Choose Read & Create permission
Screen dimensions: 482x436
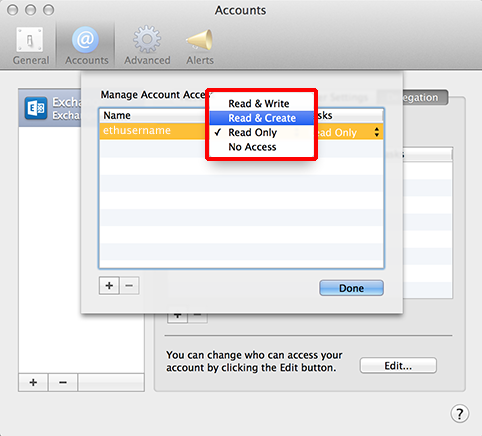(x=262, y=118)
